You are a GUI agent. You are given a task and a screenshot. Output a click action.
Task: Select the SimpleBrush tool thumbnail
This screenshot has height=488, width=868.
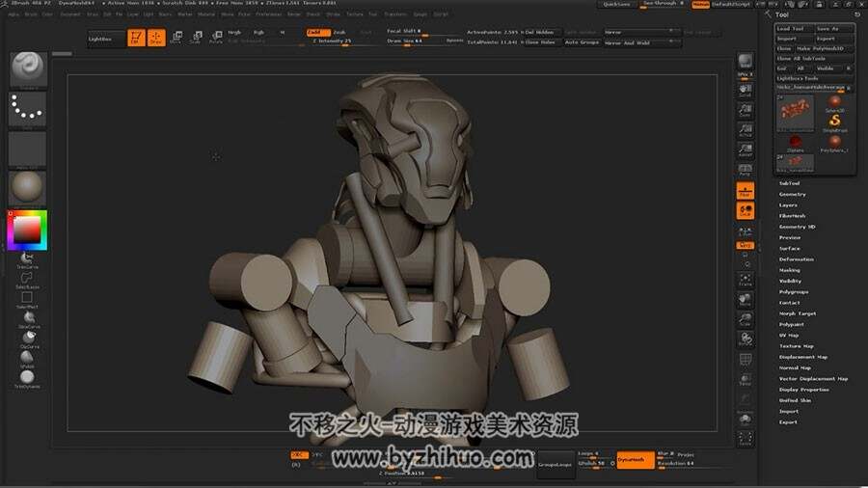point(835,122)
